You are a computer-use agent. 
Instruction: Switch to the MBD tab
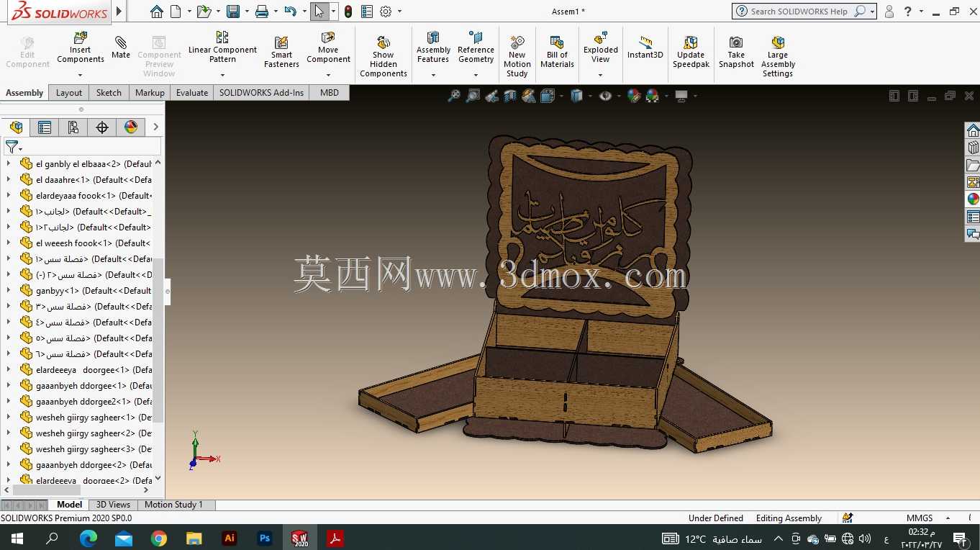(x=330, y=92)
